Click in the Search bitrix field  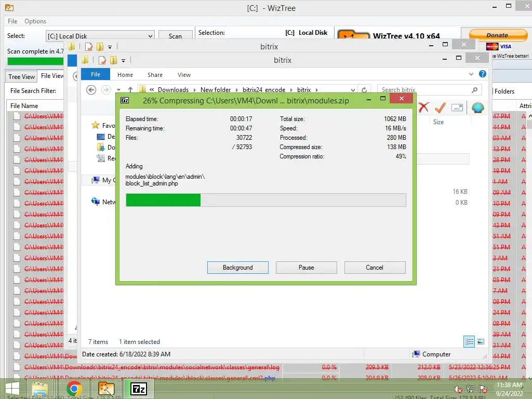pyautogui.click(x=424, y=90)
